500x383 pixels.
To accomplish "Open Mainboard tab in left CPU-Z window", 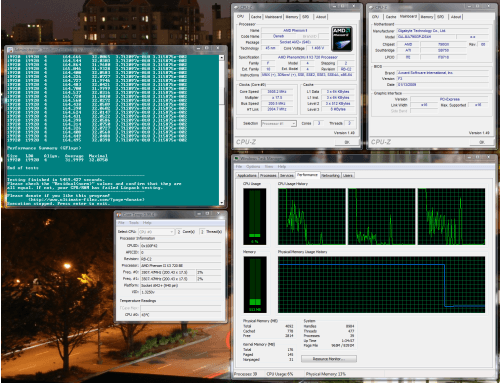I will click(x=273, y=17).
